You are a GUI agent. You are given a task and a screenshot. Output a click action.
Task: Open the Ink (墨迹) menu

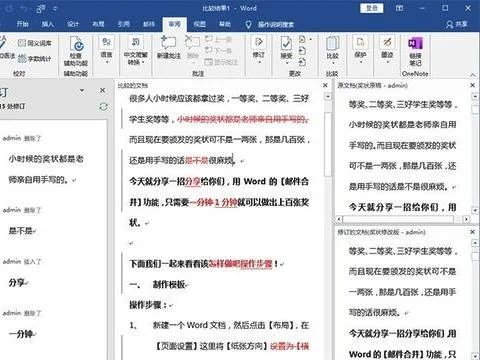pos(387,49)
